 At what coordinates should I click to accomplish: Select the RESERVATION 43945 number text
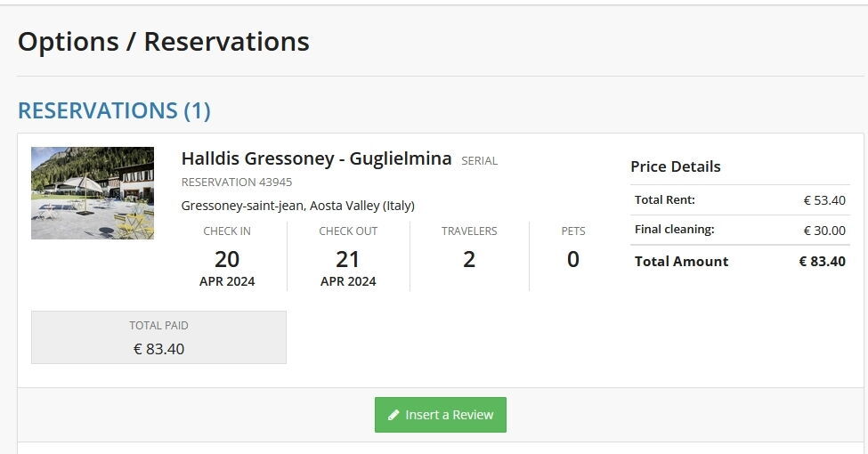(237, 182)
